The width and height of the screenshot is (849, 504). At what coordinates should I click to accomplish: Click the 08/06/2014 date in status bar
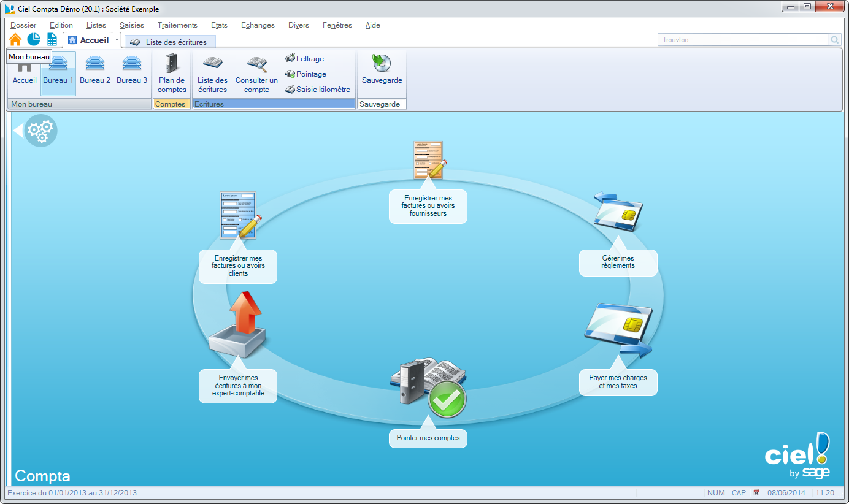[x=786, y=493]
